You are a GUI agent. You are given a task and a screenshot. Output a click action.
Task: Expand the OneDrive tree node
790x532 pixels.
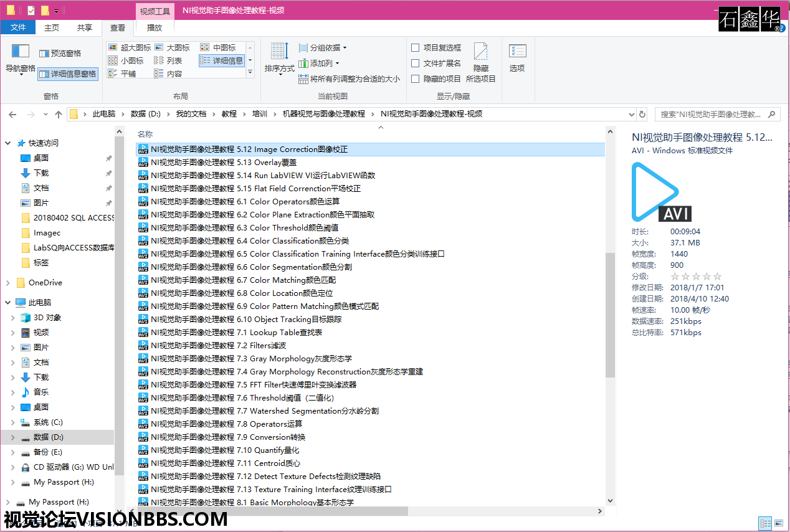click(x=8, y=283)
